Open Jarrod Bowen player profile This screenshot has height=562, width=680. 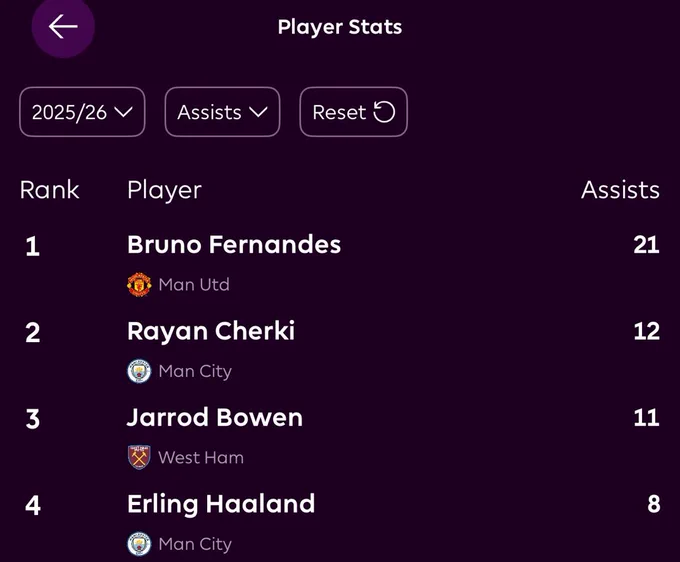215,417
